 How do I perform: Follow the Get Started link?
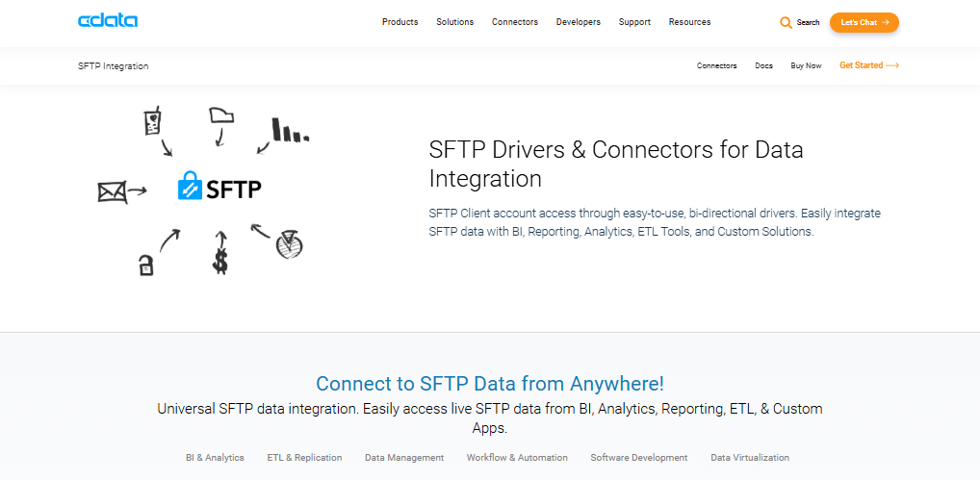[x=868, y=65]
